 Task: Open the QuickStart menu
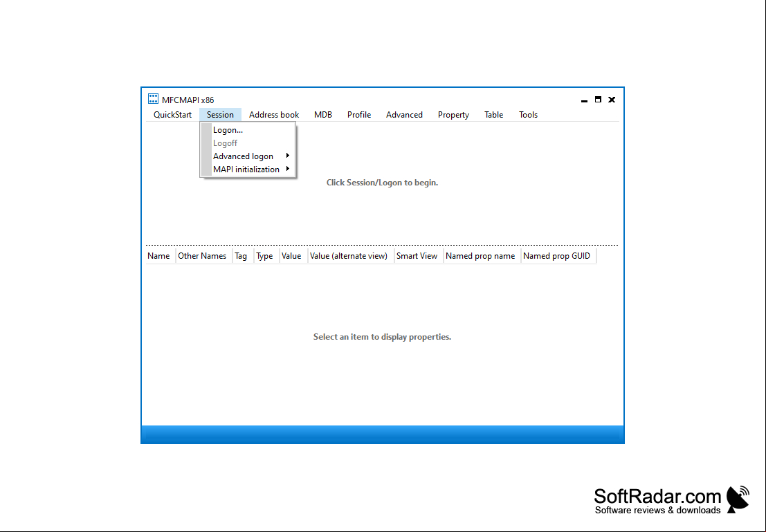(172, 115)
